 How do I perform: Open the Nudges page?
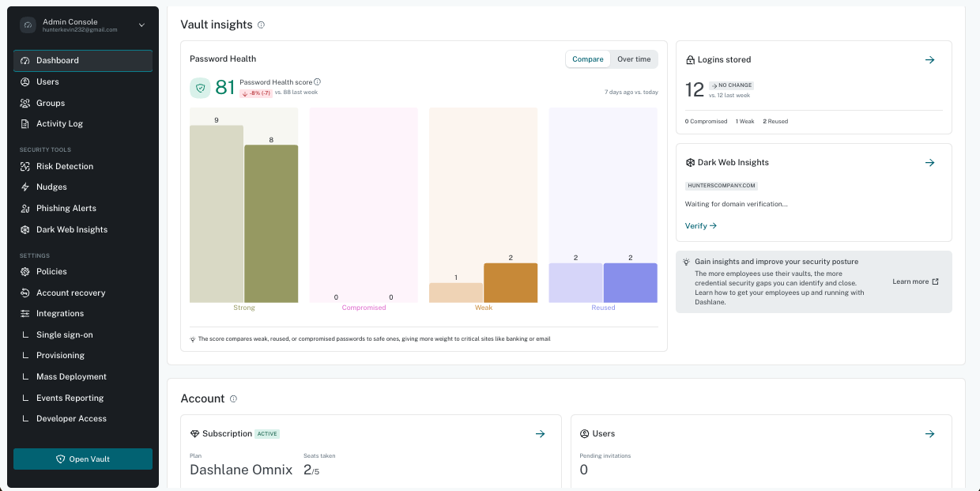(83, 187)
